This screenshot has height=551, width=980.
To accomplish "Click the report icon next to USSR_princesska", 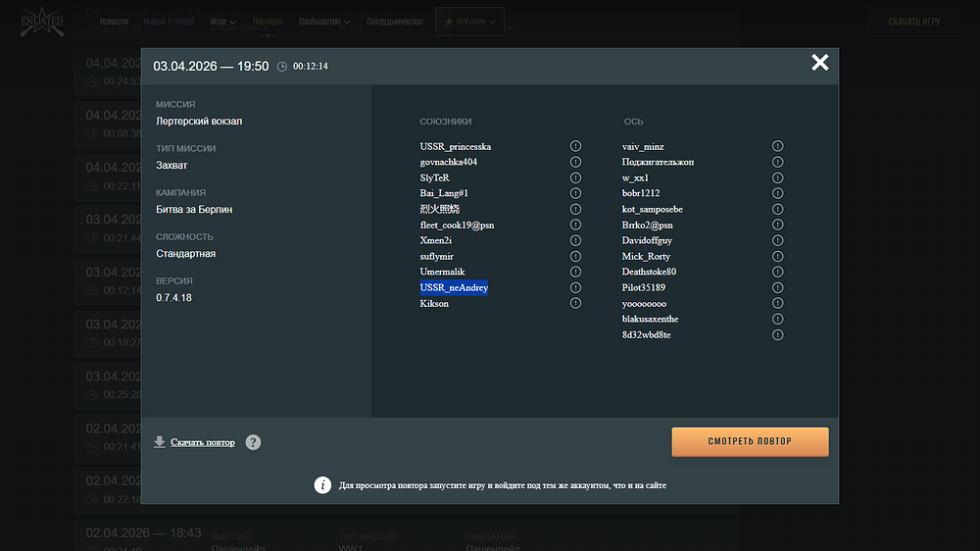I will (x=575, y=146).
